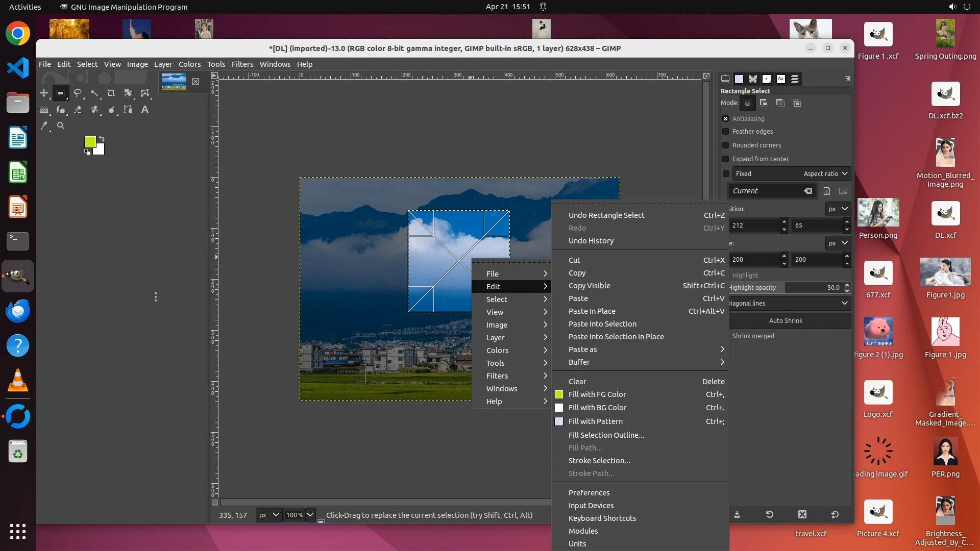Select the Move tool
Screen dimensions: 980x551
tap(44, 93)
